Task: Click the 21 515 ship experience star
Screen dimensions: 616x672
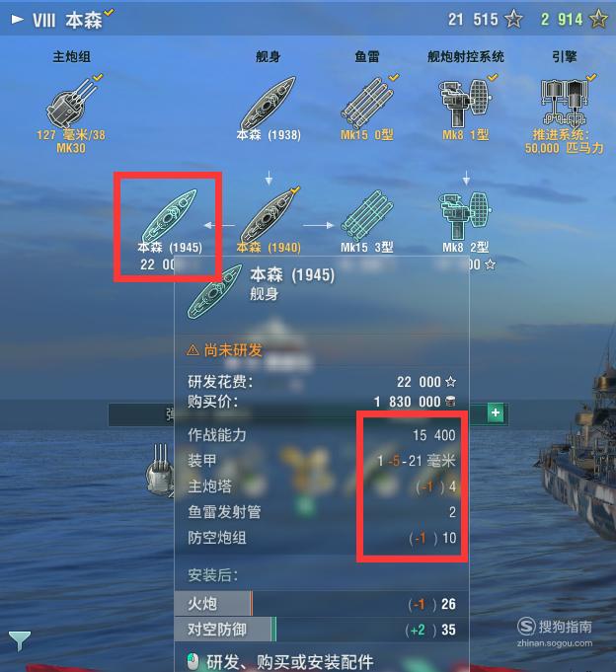Action: (513, 20)
